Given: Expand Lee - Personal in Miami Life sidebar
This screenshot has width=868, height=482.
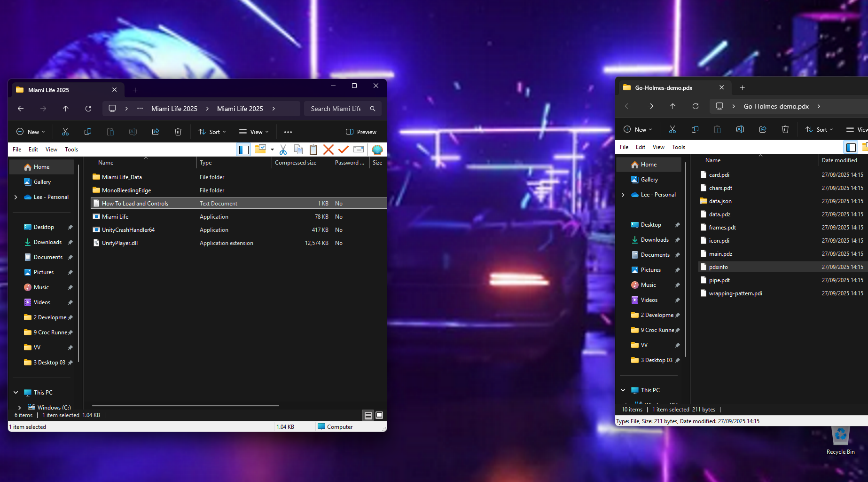Looking at the screenshot, I should point(16,197).
